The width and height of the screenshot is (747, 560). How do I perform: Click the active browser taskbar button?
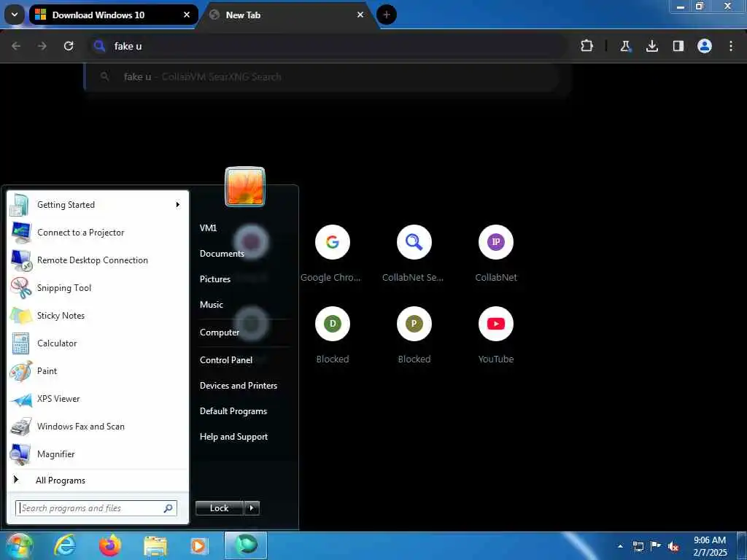tap(246, 545)
